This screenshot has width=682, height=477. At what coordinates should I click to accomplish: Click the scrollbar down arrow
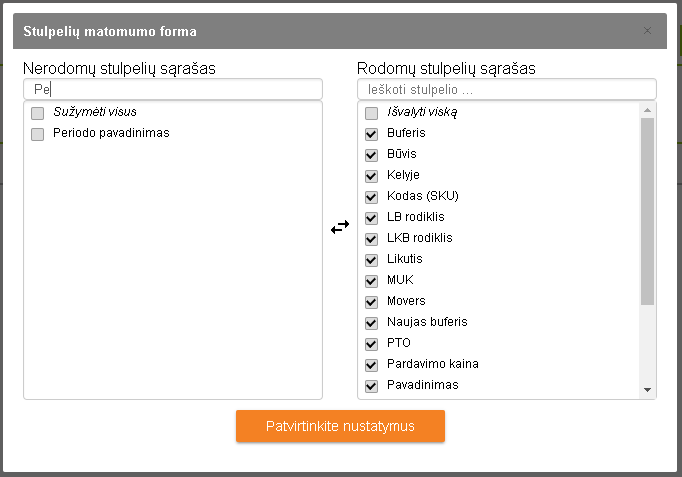(x=647, y=390)
